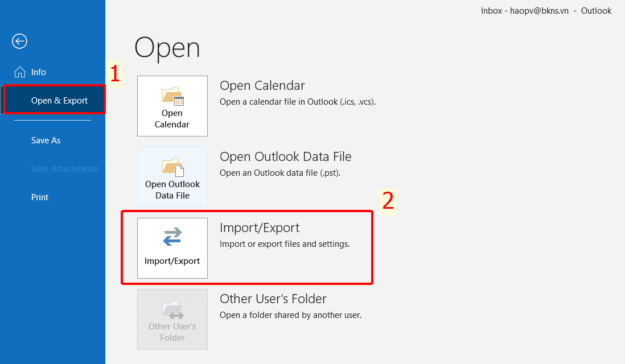Choose Save As from the sidebar
The image size is (625, 364).
coord(46,140)
